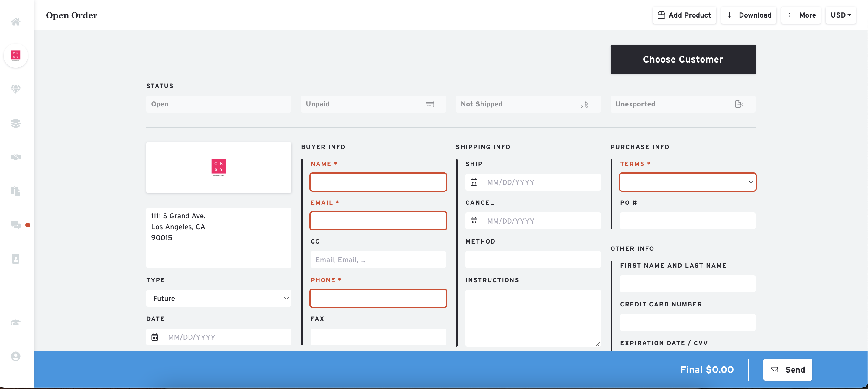The image size is (868, 389).
Task: Click into the Instructions text area
Action: [533, 318]
